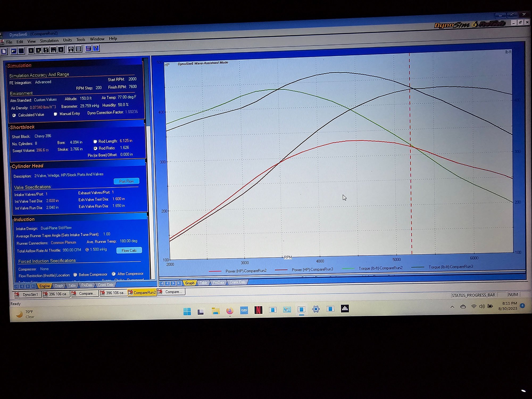Expand the system tray hidden icons chevron

[452, 307]
